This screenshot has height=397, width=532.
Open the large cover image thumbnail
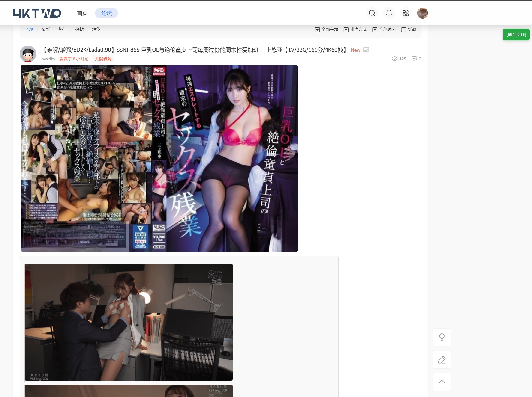159,158
